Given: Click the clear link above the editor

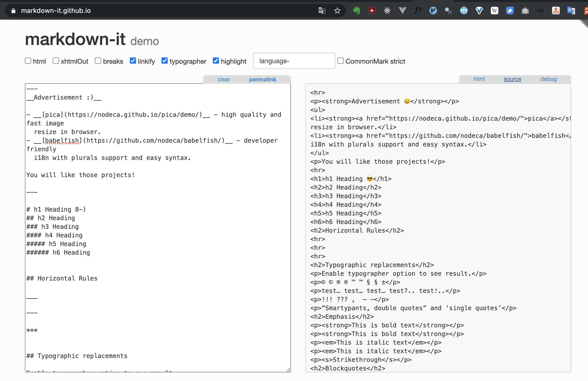Looking at the screenshot, I should pos(224,79).
